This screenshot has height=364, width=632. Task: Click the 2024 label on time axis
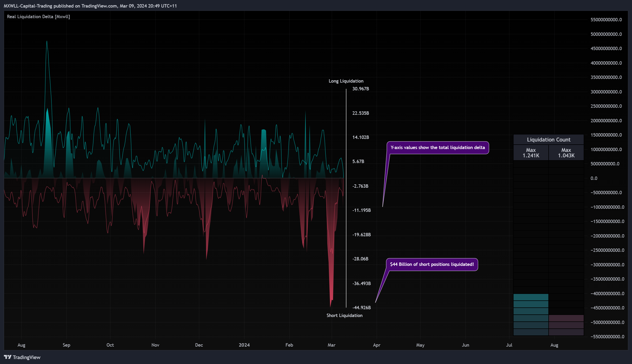[x=244, y=345]
